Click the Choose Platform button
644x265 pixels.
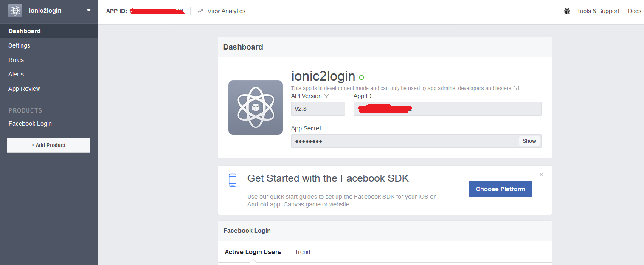click(x=500, y=189)
